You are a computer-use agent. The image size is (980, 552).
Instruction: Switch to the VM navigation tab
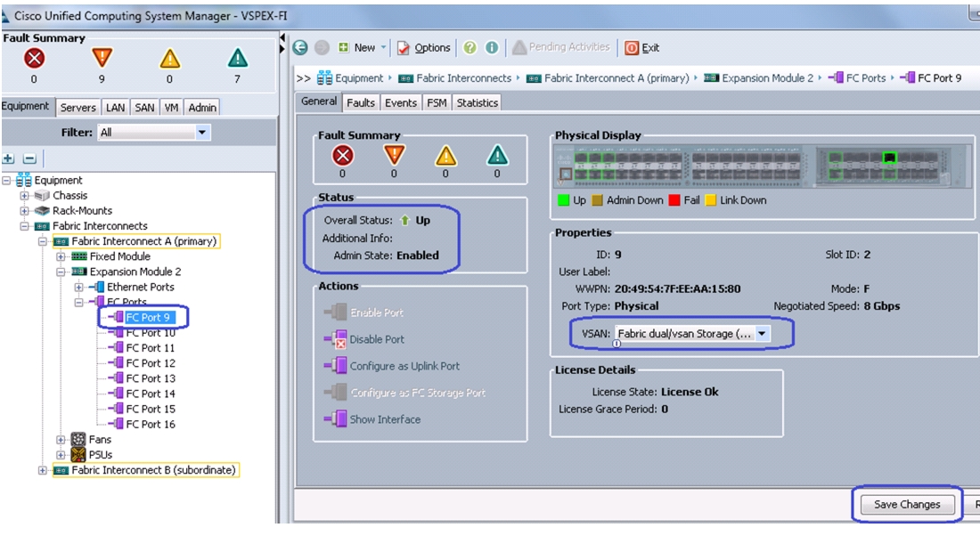pos(171,108)
